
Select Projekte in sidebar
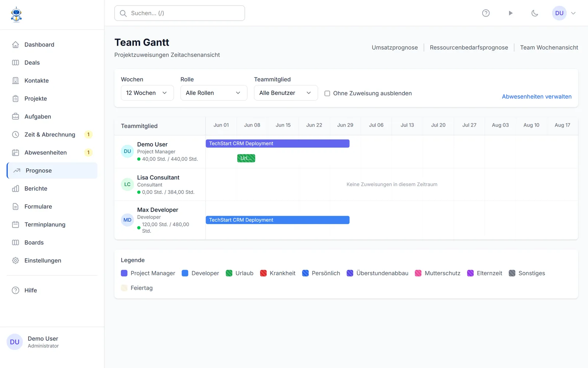click(x=52, y=99)
